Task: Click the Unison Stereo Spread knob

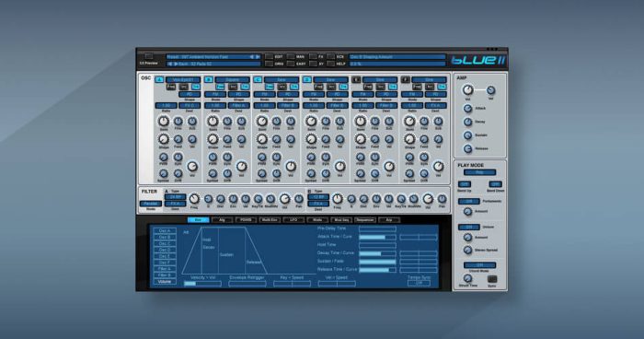Action: point(467,250)
